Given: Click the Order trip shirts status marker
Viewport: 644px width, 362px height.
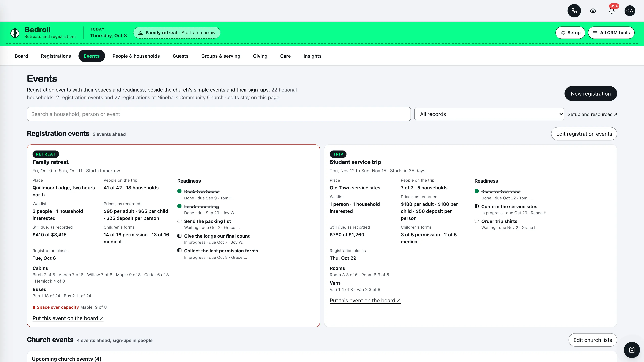Looking at the screenshot, I should [x=476, y=221].
